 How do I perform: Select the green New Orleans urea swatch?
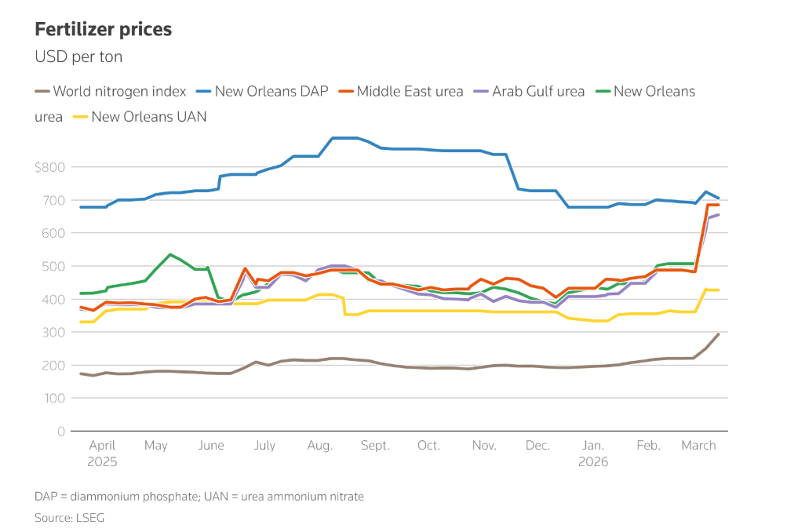[602, 92]
